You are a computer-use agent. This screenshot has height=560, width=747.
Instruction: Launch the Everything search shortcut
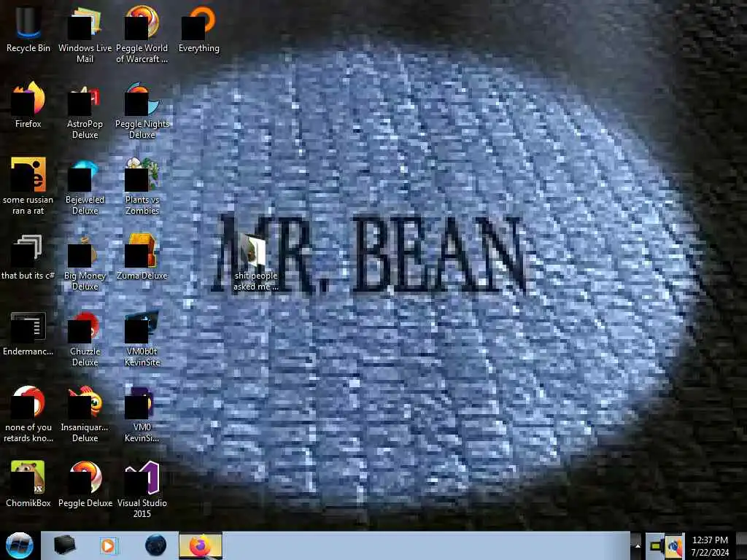click(x=199, y=28)
